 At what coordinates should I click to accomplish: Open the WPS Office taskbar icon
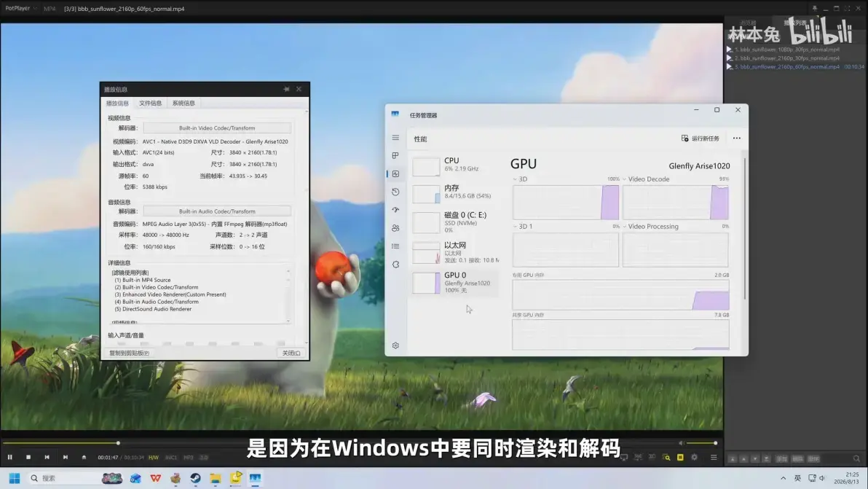click(x=156, y=478)
